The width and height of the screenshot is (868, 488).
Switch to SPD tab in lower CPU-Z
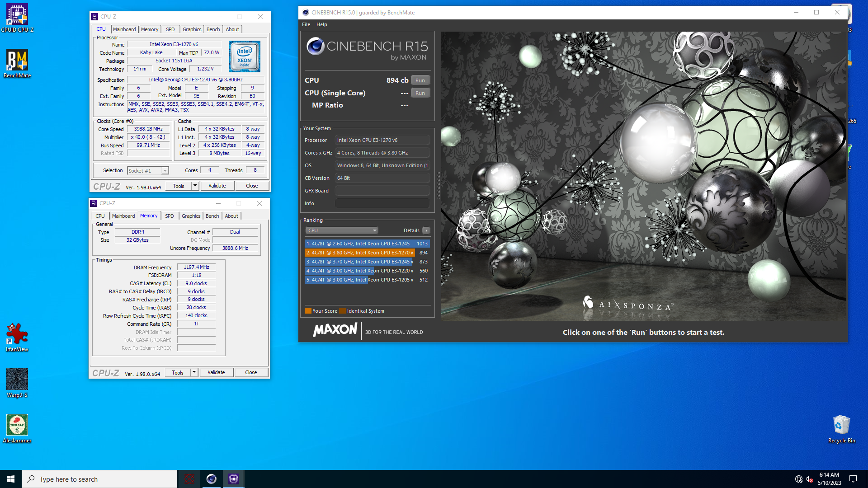pyautogui.click(x=169, y=216)
